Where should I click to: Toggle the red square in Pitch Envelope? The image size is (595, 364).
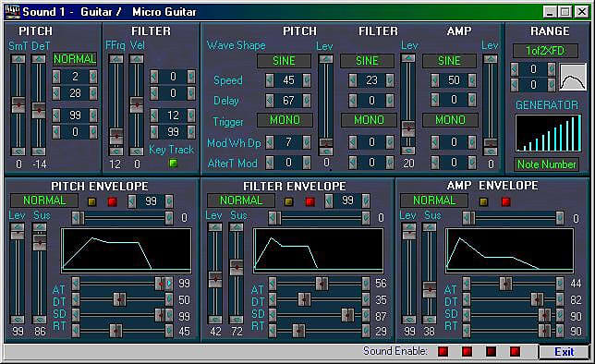113,201
